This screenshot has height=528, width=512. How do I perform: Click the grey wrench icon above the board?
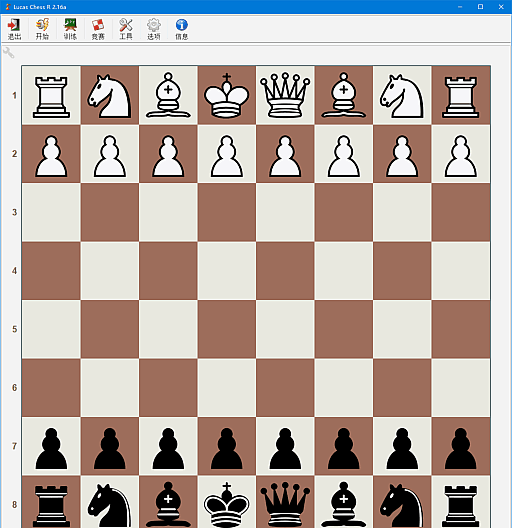(8, 53)
